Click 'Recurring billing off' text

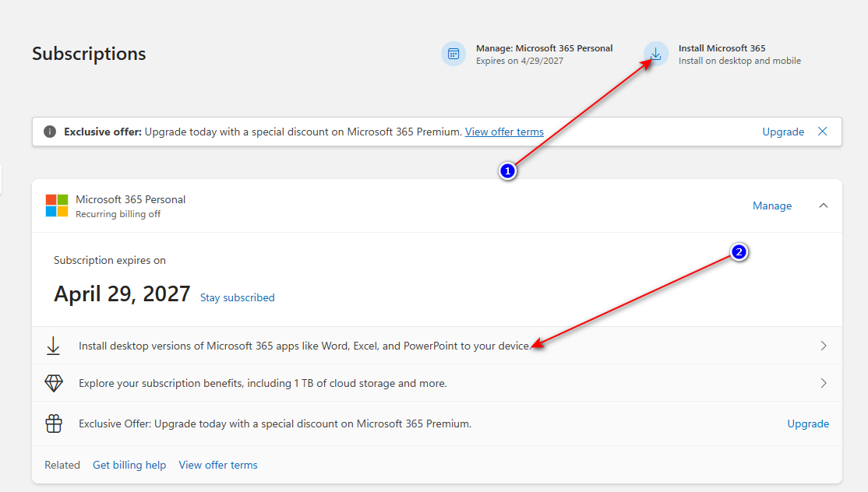118,214
